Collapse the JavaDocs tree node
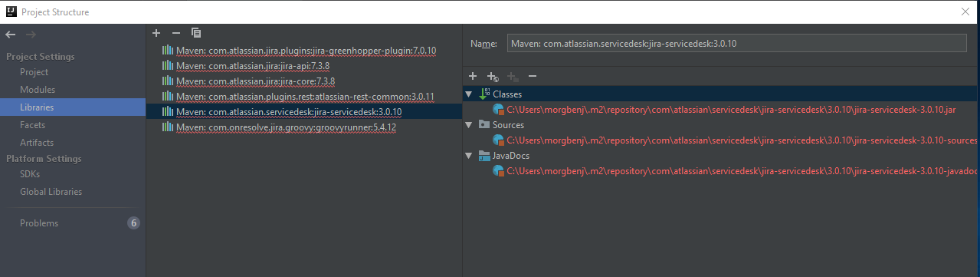Image resolution: width=980 pixels, height=277 pixels. tap(469, 155)
